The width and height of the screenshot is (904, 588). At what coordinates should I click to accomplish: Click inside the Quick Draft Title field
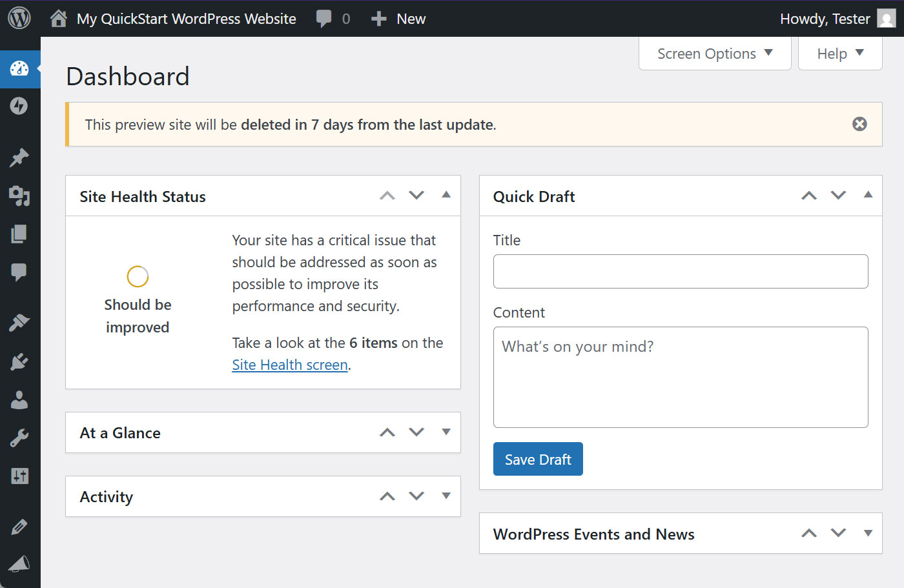coord(680,271)
